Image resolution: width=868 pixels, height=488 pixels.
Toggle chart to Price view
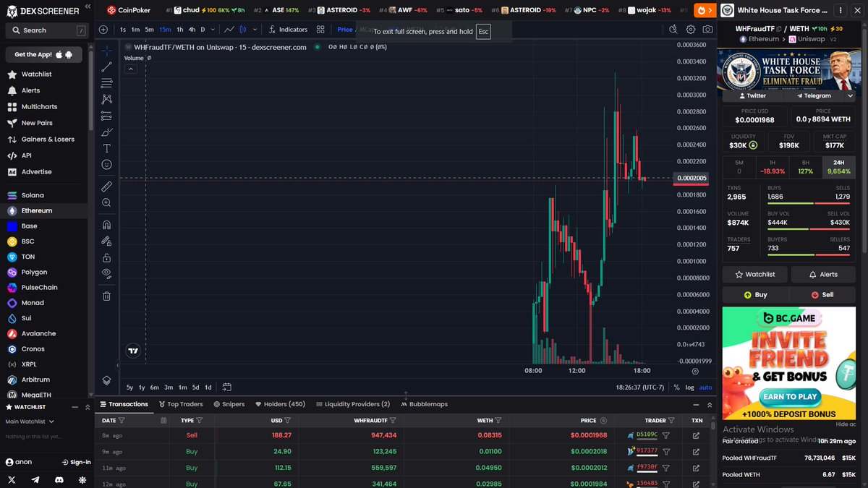pyautogui.click(x=344, y=30)
